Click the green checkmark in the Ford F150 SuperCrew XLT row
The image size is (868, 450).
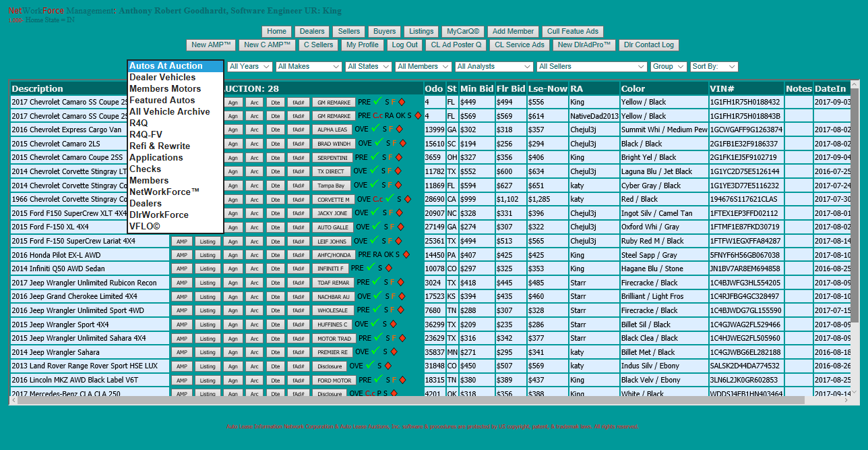point(376,213)
